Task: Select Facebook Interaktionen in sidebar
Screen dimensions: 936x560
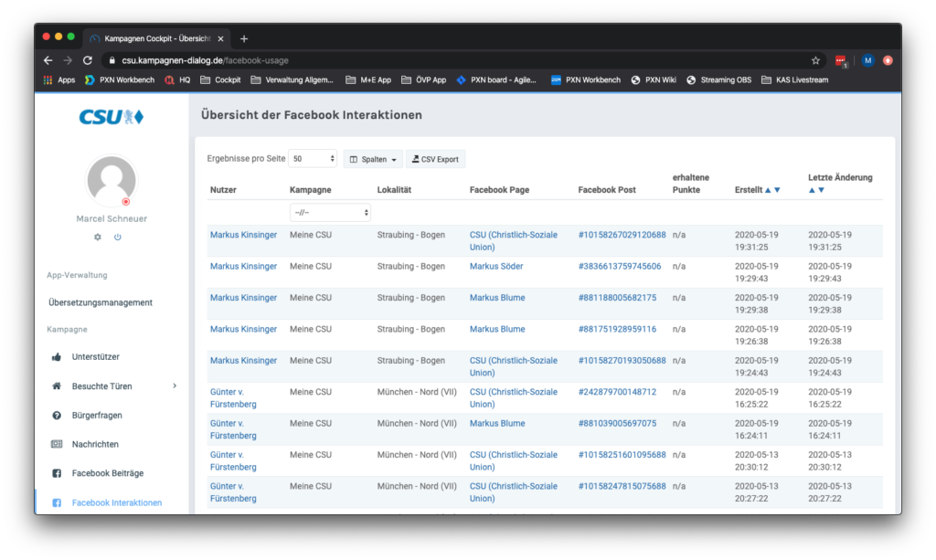Action: [x=116, y=502]
